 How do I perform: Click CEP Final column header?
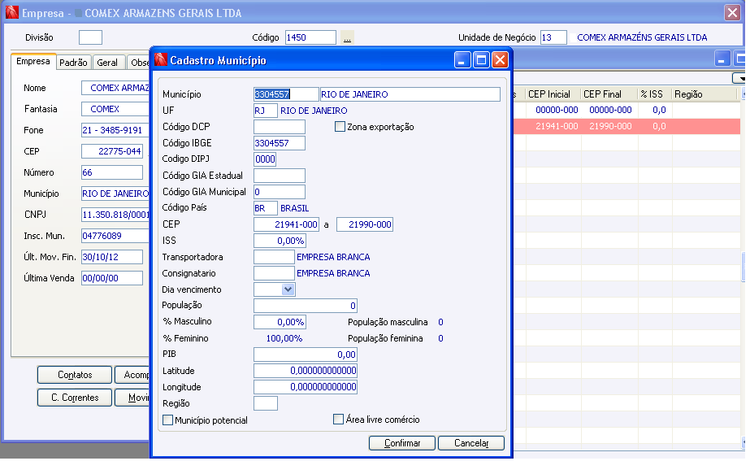[609, 94]
